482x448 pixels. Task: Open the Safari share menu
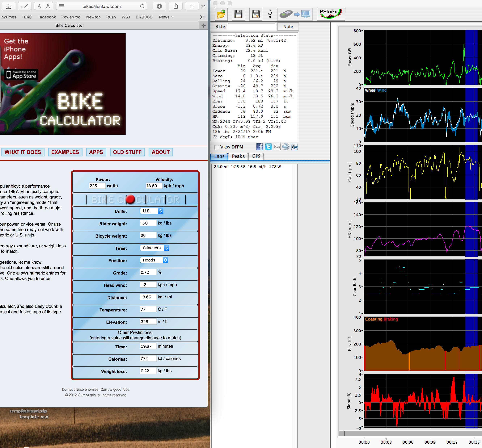(176, 6)
